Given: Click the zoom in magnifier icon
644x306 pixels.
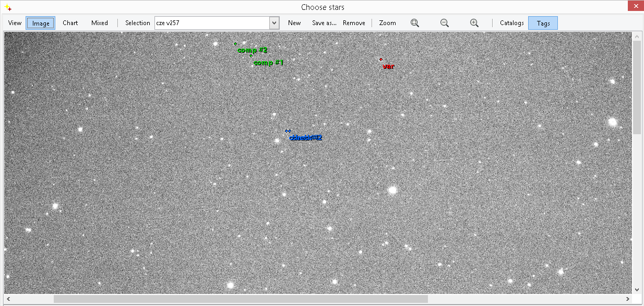Looking at the screenshot, I should 474,23.
